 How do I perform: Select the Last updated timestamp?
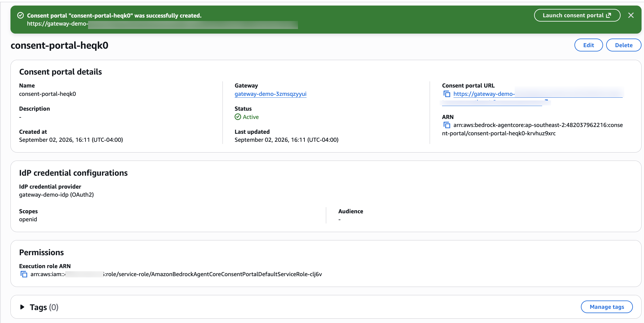287,140
